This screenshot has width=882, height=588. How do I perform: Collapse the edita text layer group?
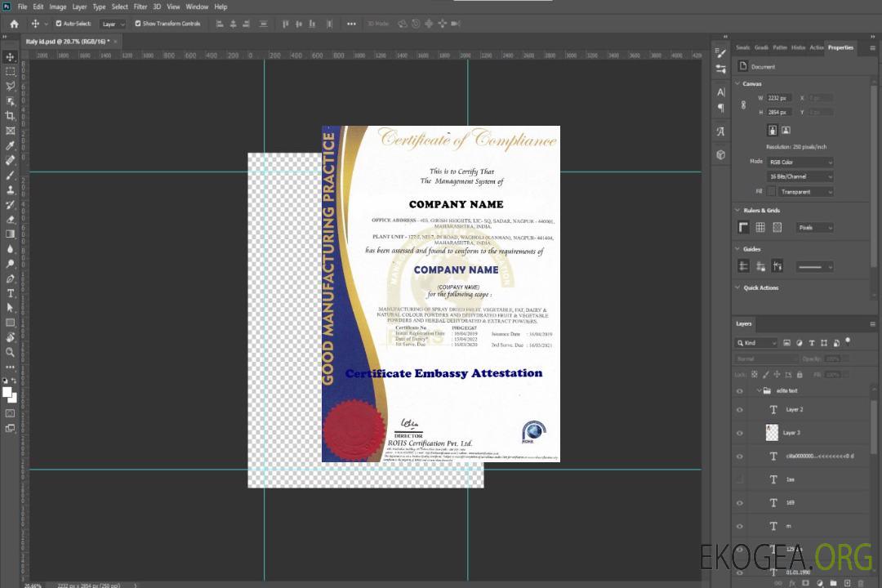click(x=758, y=390)
